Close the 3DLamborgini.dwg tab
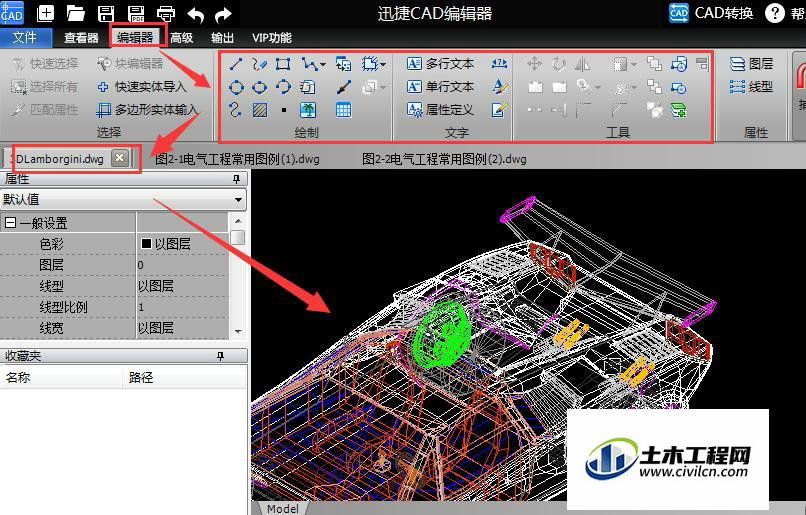Image resolution: width=806 pixels, height=515 pixels. point(119,158)
